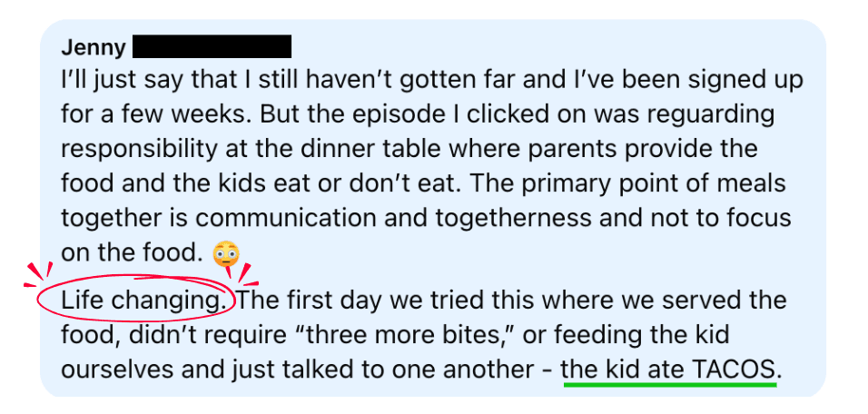Click the blacked-out last name bar

coord(212,46)
